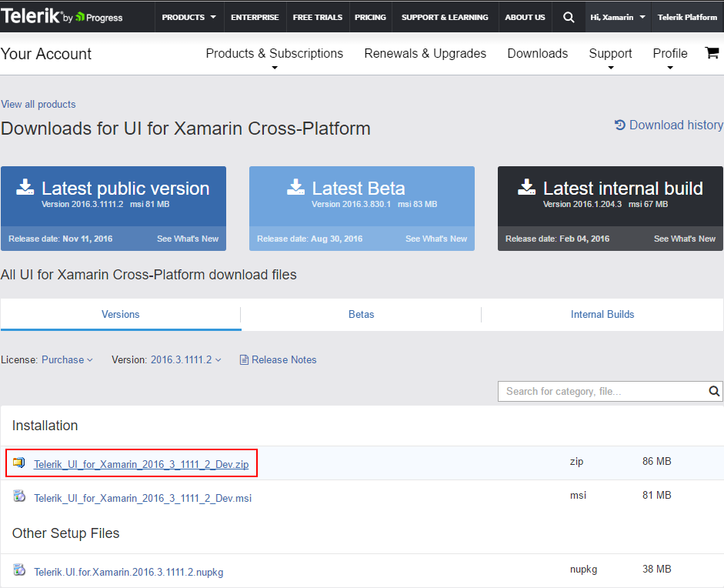Download Telerik_UI_for_Xamarin_2016_3_1111_2_Dev.msi
724x588 pixels.
click(142, 498)
